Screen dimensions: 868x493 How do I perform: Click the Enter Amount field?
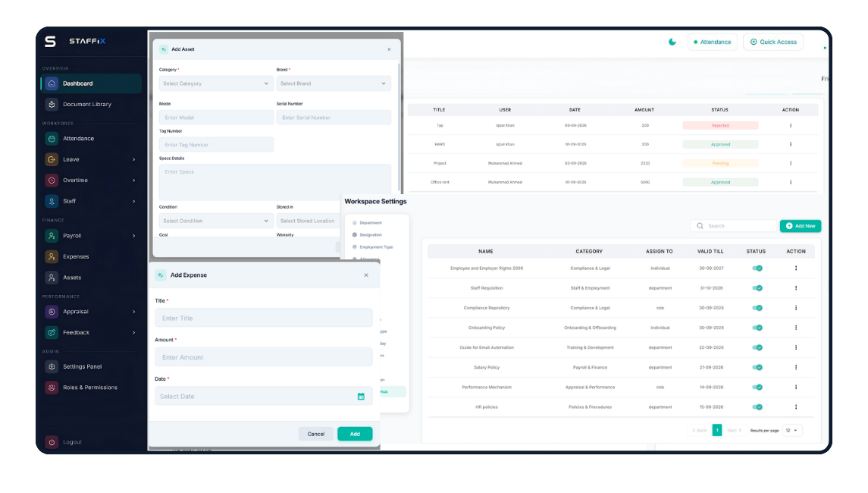coord(264,357)
